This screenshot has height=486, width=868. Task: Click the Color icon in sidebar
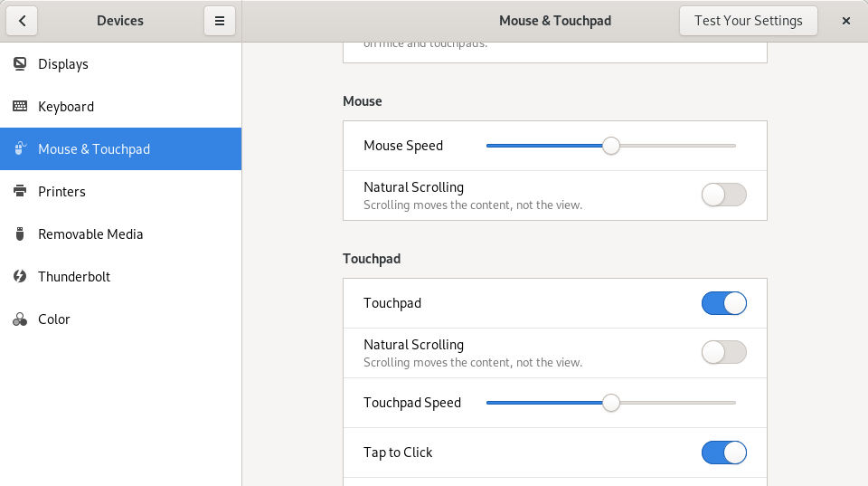point(20,319)
